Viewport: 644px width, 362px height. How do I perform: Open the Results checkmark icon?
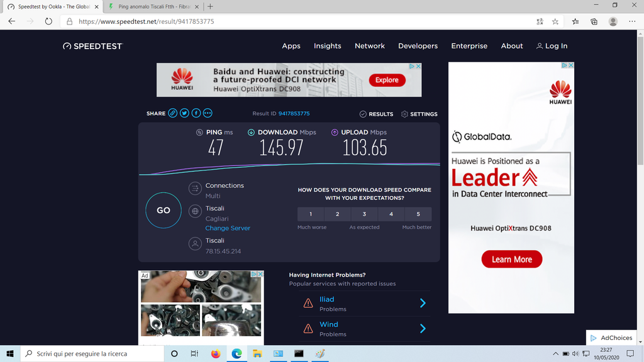pyautogui.click(x=363, y=114)
